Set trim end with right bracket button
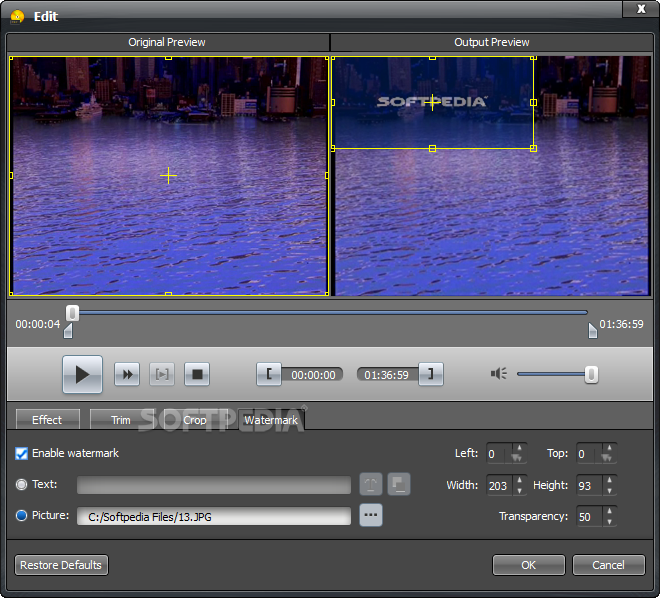 (431, 374)
